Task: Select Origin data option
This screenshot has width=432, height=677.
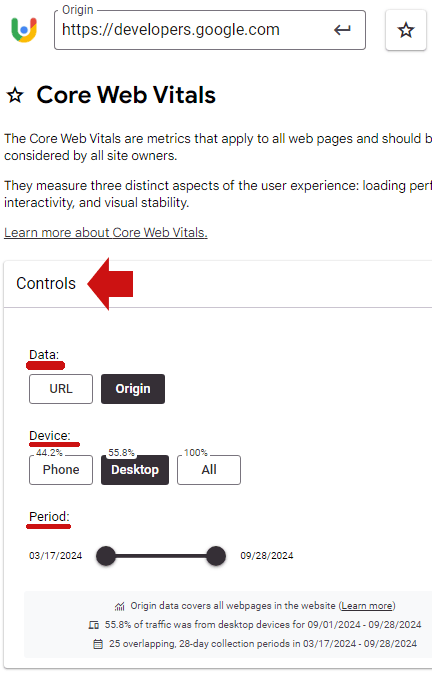Action: pos(133,389)
